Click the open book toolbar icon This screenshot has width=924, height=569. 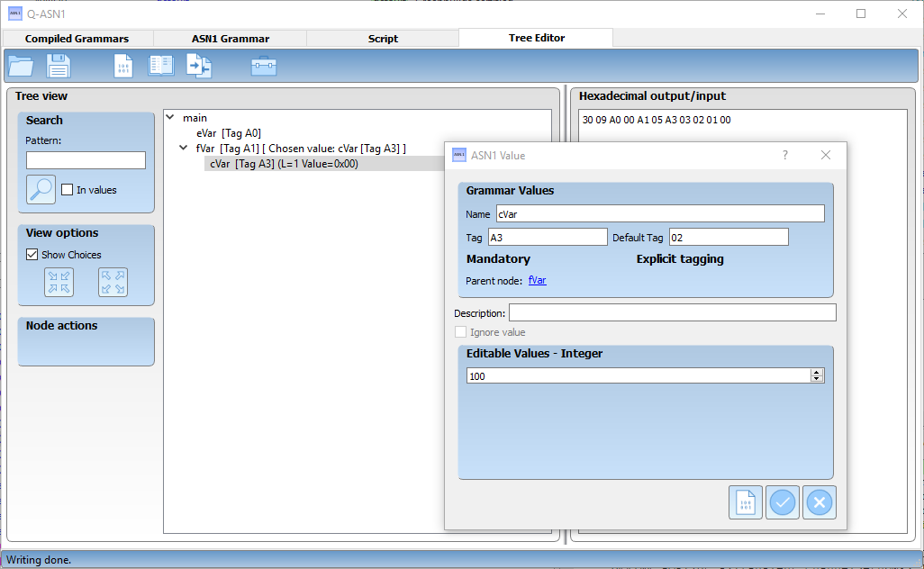coord(161,66)
